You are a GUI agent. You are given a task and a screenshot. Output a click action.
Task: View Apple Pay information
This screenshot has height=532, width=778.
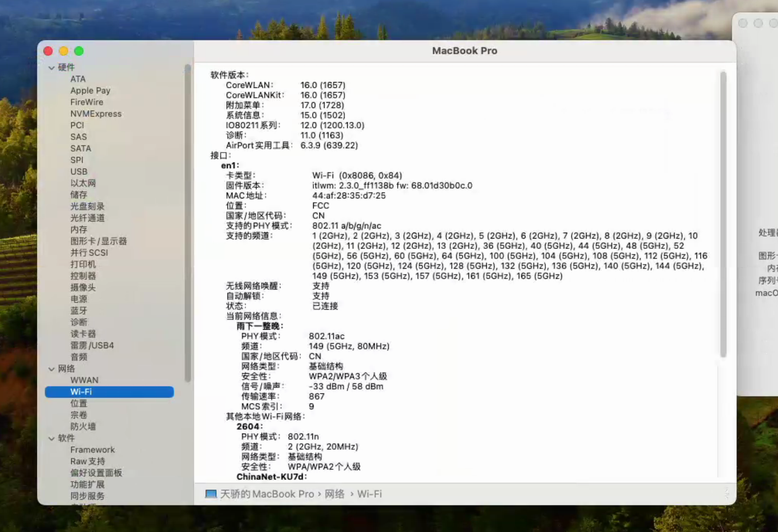coord(90,90)
